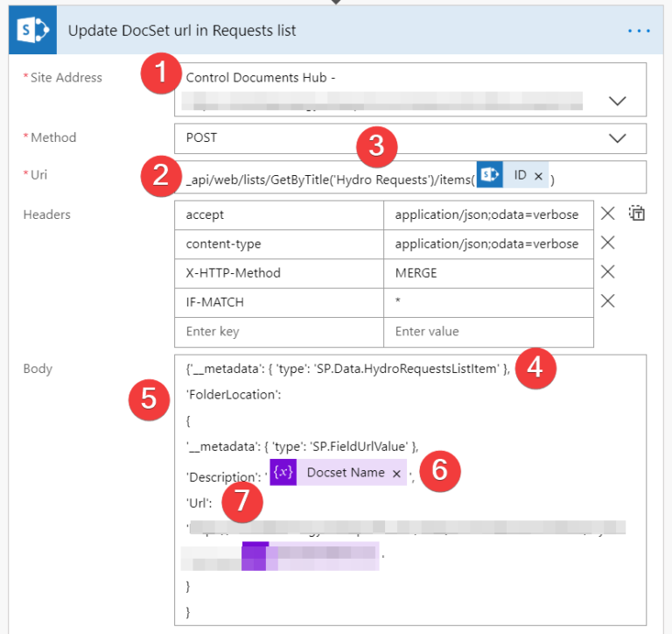
Task: Click the accept header key cell
Action: (x=279, y=215)
